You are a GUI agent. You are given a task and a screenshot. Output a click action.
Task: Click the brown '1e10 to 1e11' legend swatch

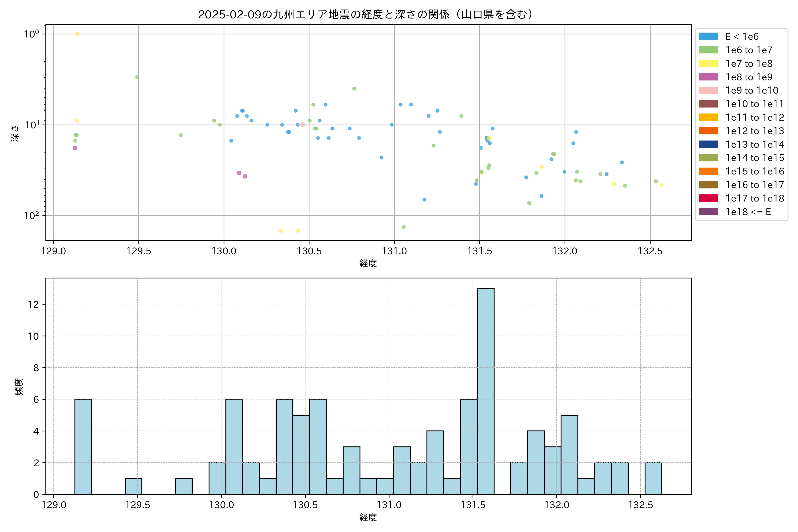(x=708, y=104)
